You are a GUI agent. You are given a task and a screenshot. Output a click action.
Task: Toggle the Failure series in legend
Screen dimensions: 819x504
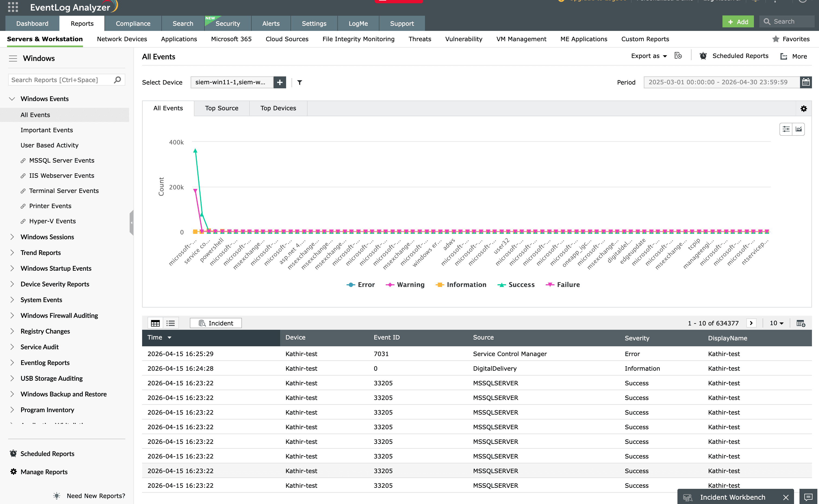[562, 285]
